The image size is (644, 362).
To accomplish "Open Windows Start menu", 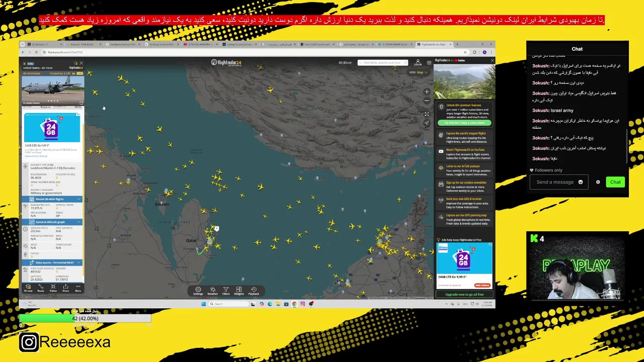I will pos(203,304).
